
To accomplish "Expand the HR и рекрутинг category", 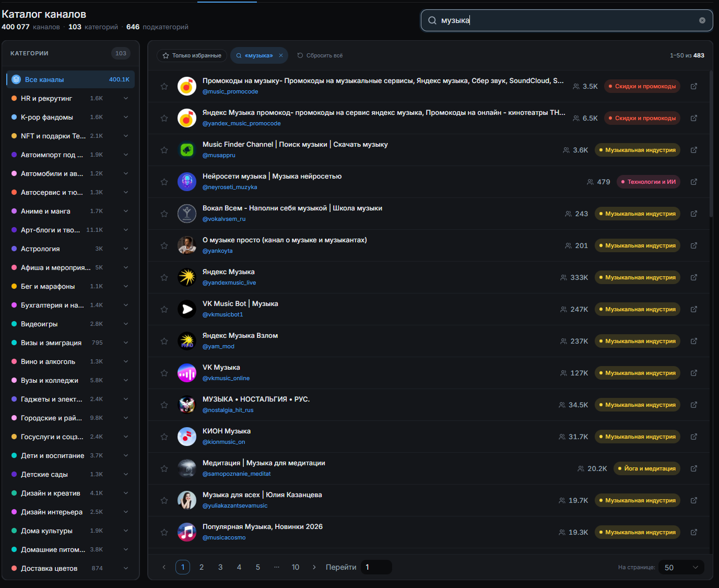I will click(x=126, y=98).
